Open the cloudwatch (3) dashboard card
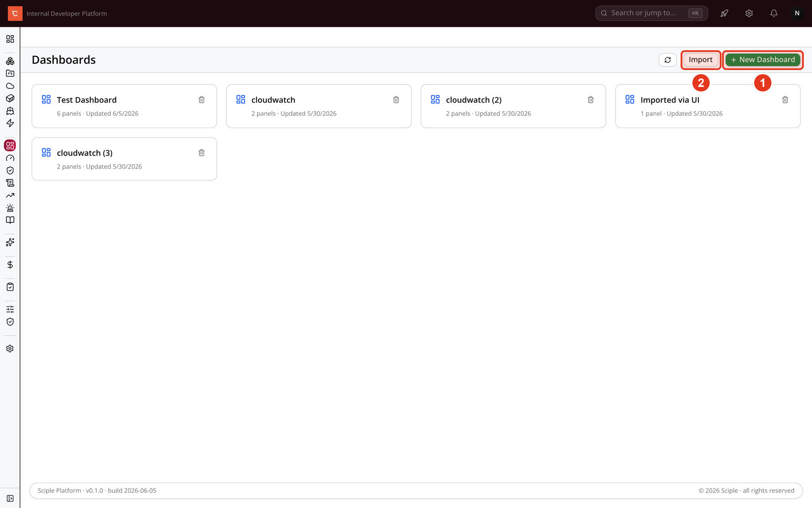The width and height of the screenshot is (812, 508). click(x=124, y=159)
